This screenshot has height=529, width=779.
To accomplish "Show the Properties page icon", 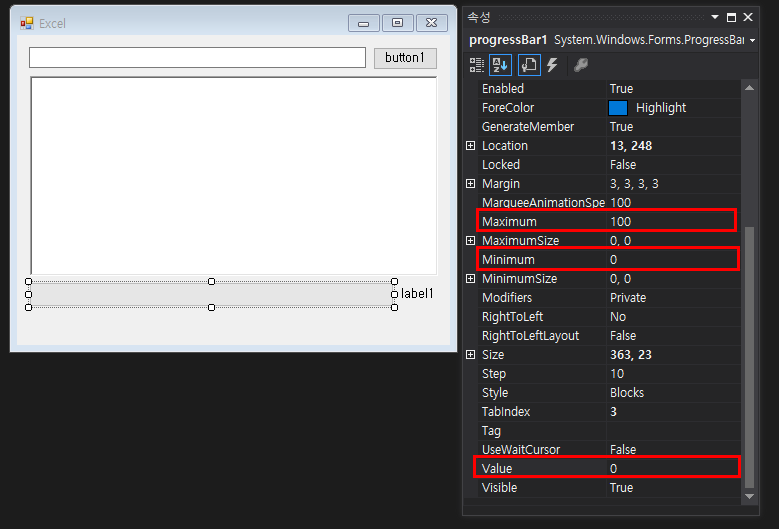I will pos(529,65).
